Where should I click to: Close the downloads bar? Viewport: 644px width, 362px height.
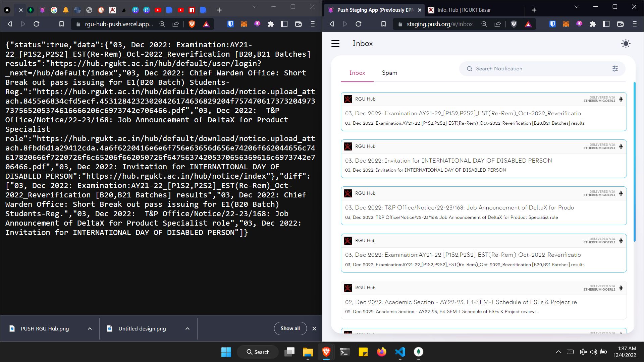pos(314,328)
